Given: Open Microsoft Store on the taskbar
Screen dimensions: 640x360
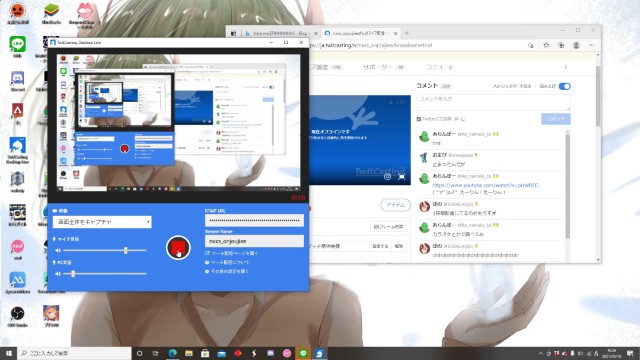Looking at the screenshot, I should tap(205, 353).
